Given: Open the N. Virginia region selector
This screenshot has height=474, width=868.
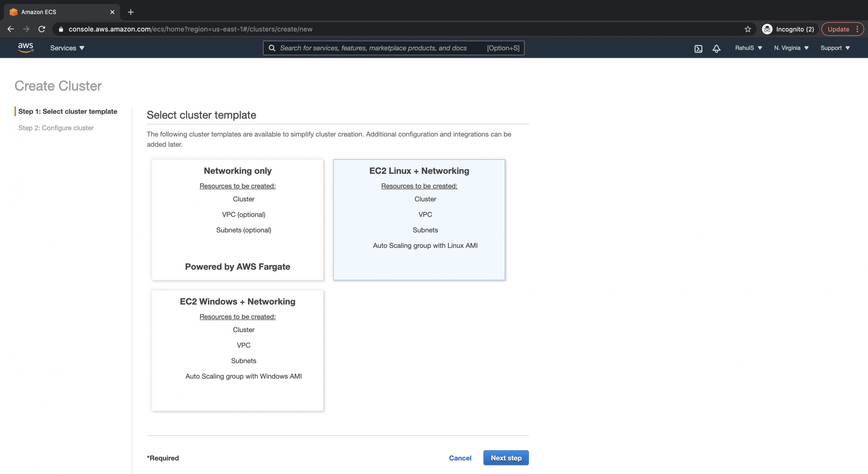Looking at the screenshot, I should click(790, 48).
